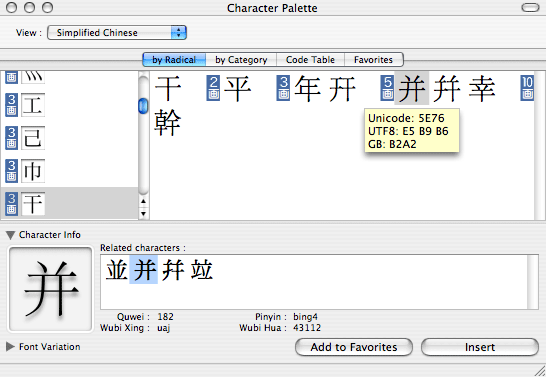Select highlighted related character 并
Screen dimensions: 546x377
(144, 269)
